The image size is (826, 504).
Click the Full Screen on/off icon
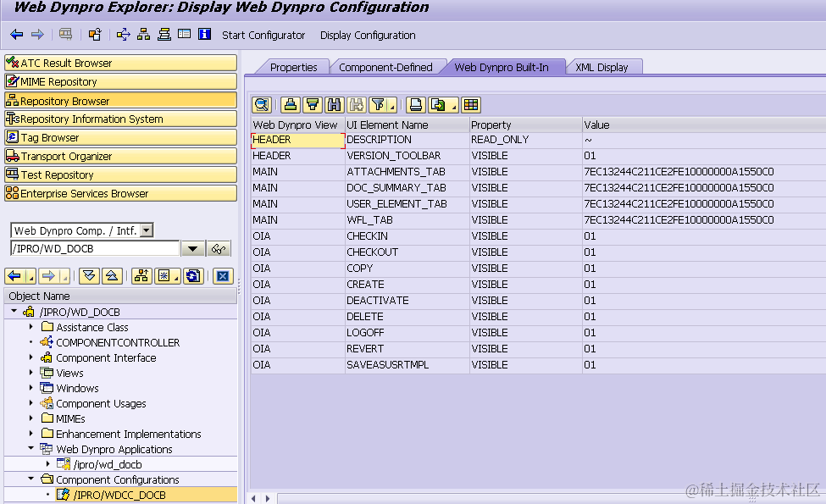[185, 34]
